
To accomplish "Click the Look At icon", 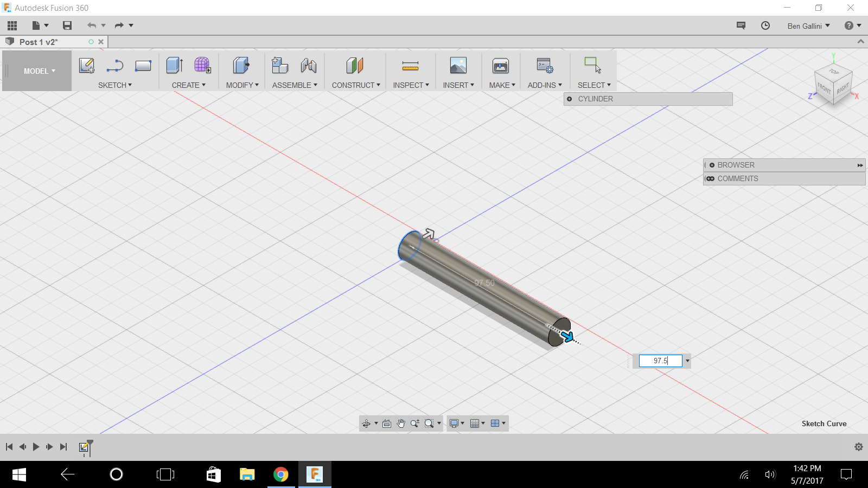I will (387, 423).
